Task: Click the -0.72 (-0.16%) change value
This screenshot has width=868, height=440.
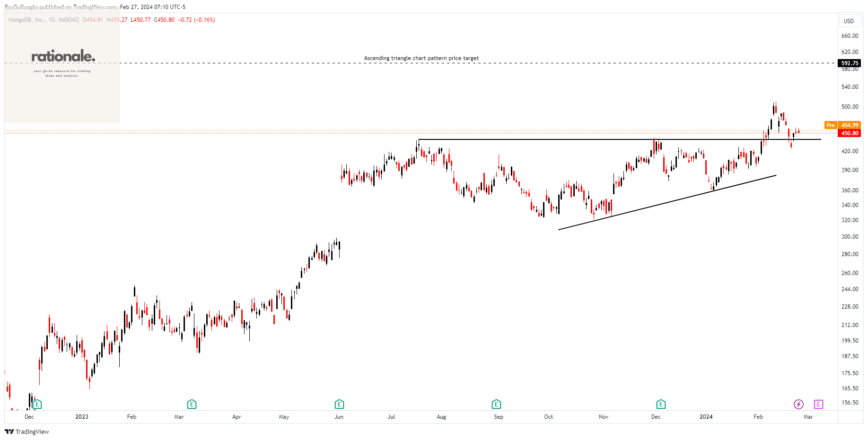Action: pos(196,20)
